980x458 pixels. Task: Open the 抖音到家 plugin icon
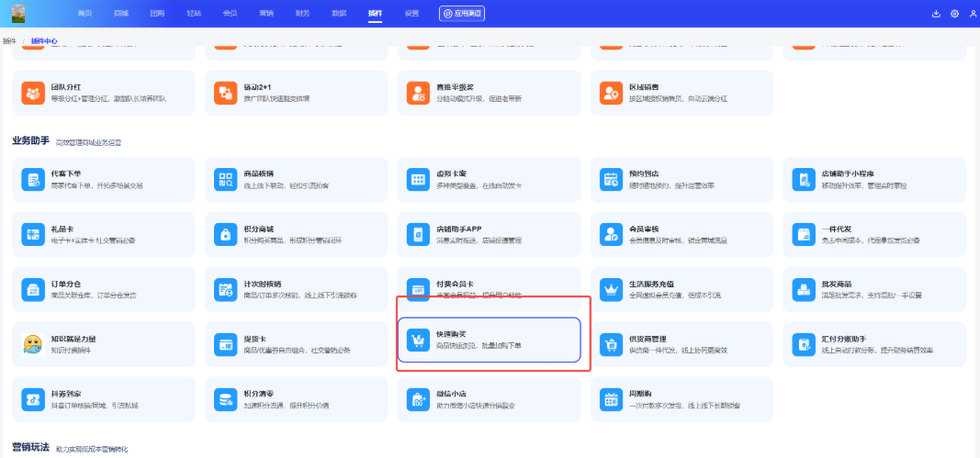(x=33, y=399)
